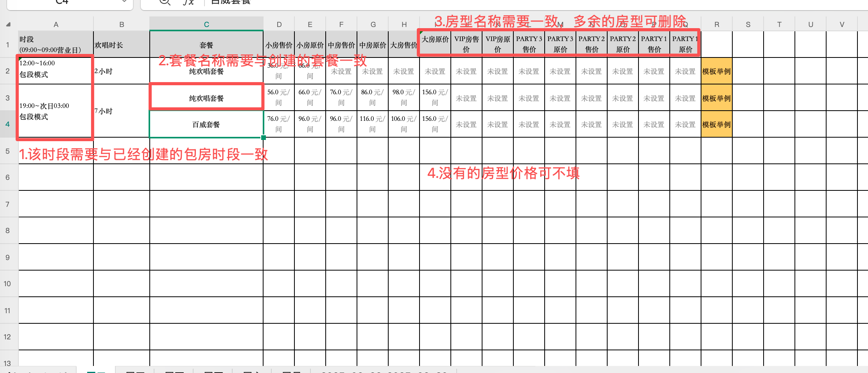Screen dimensions: 868x373
Task: Click the '百威套餐' cell
Action: pos(206,124)
